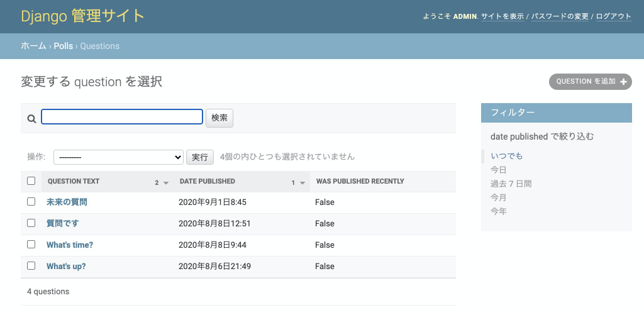Navigate to ホーム breadcrumb link
Viewport: 644px width, 315px height.
pyautogui.click(x=34, y=46)
